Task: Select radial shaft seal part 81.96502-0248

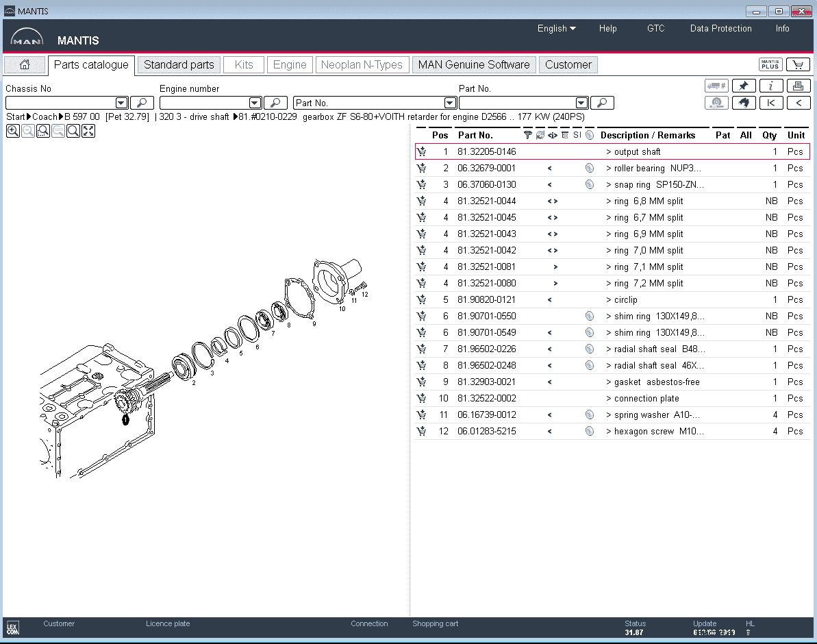Action: coord(487,366)
